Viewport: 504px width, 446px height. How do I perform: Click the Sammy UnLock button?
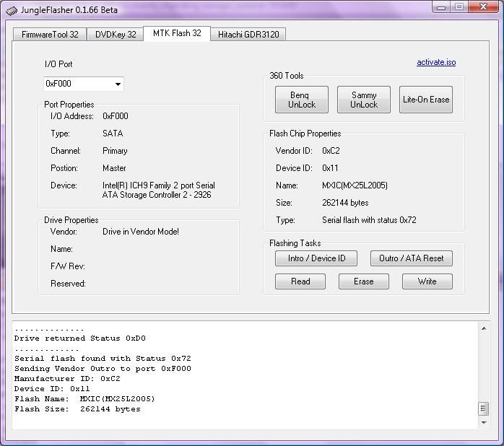(x=364, y=100)
